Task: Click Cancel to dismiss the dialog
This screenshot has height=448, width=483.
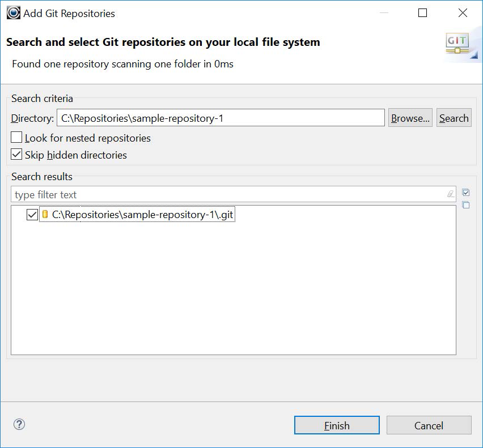Action: click(x=429, y=425)
